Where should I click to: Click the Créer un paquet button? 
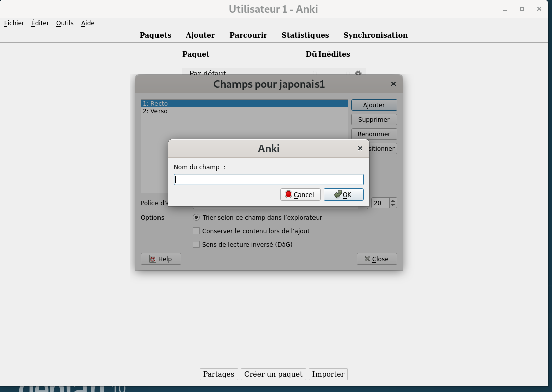(x=273, y=374)
